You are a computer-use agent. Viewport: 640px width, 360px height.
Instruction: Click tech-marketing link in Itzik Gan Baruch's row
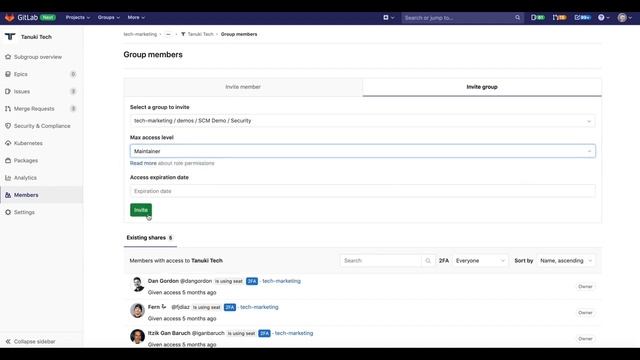pyautogui.click(x=294, y=333)
